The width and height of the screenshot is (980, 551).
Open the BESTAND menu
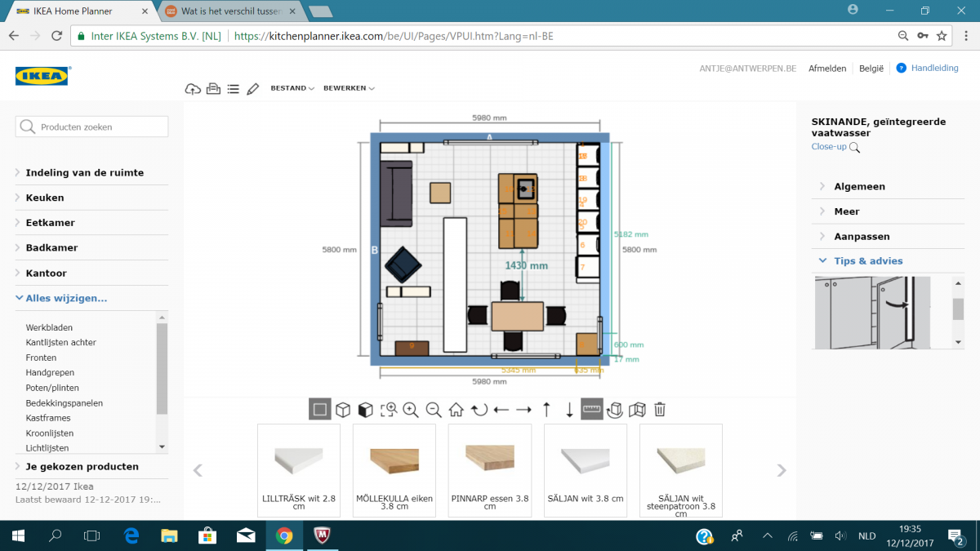pyautogui.click(x=292, y=88)
